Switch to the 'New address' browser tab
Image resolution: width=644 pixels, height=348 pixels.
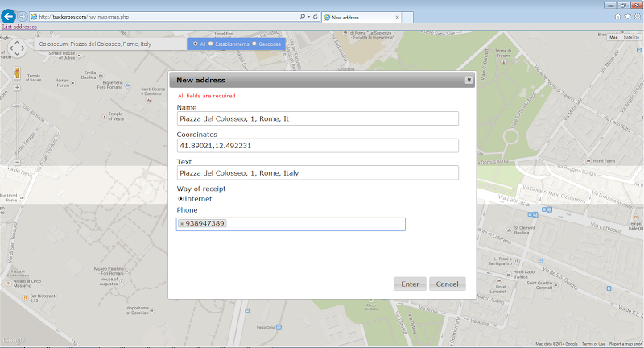click(x=361, y=17)
